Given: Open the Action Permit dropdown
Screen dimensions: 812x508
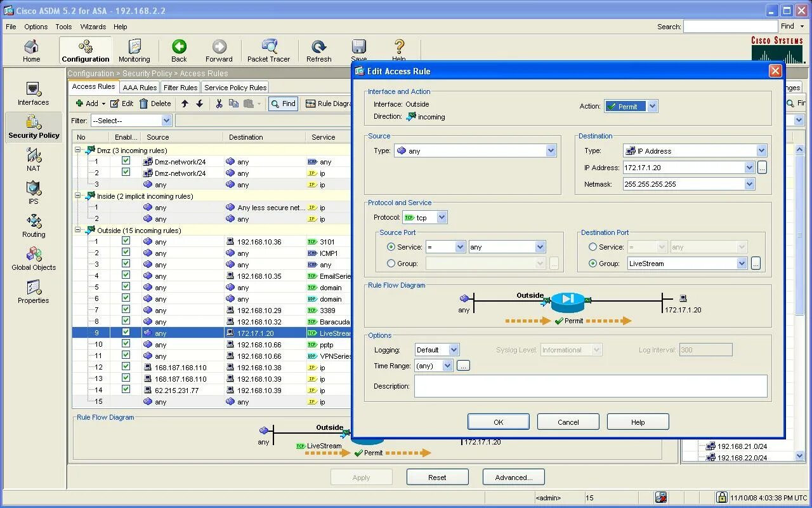Looking at the screenshot, I should [652, 106].
